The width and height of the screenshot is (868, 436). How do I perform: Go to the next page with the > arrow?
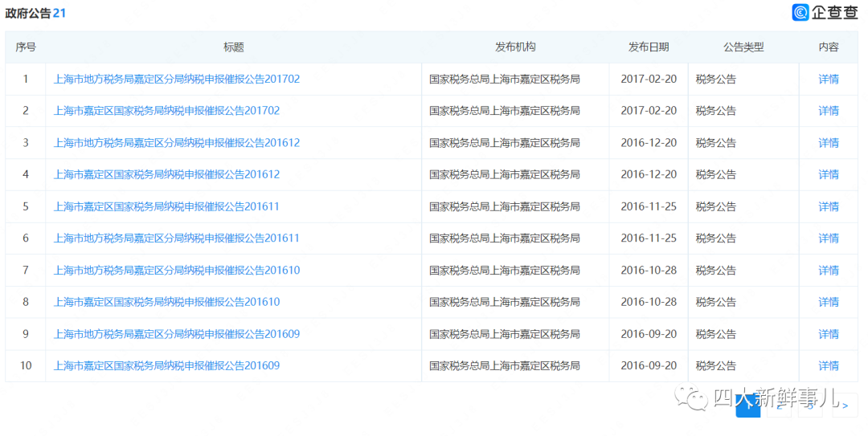(x=845, y=405)
